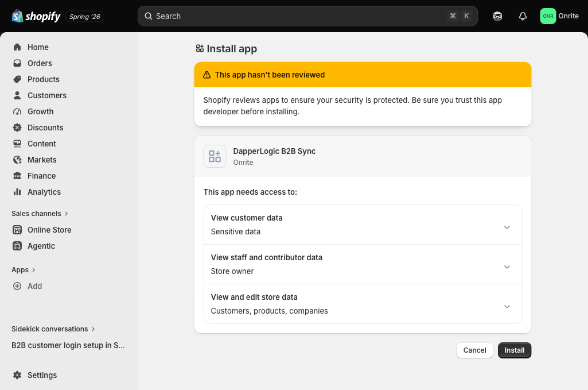Click 'Sensitive data' text
588x390 pixels.
[236, 231]
